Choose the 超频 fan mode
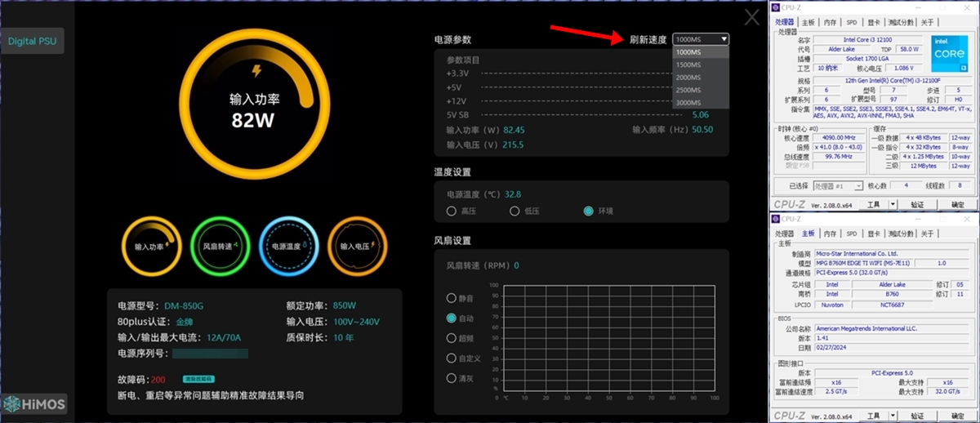Screen dimensions: 980x423 451,338
